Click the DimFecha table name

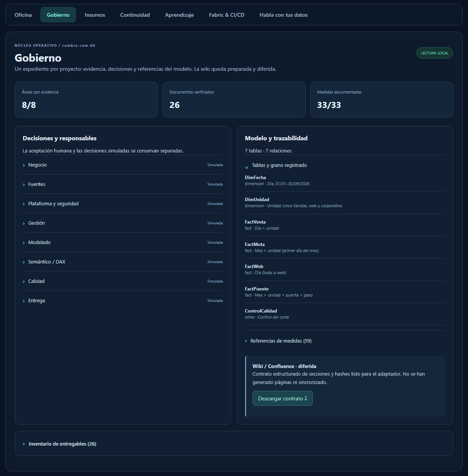pyautogui.click(x=255, y=178)
